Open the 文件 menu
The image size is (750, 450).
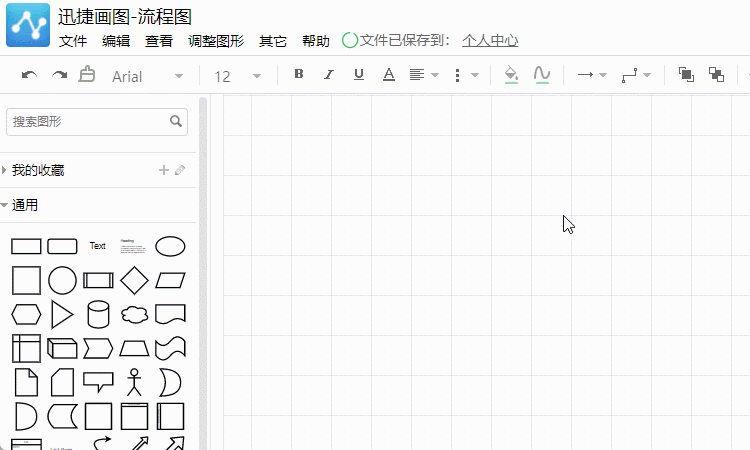click(x=73, y=41)
